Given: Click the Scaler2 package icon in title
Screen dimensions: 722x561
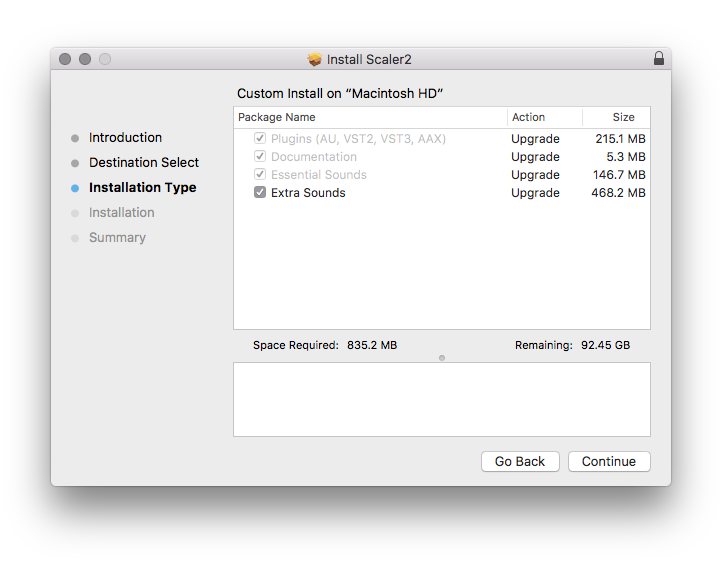Looking at the screenshot, I should [315, 59].
